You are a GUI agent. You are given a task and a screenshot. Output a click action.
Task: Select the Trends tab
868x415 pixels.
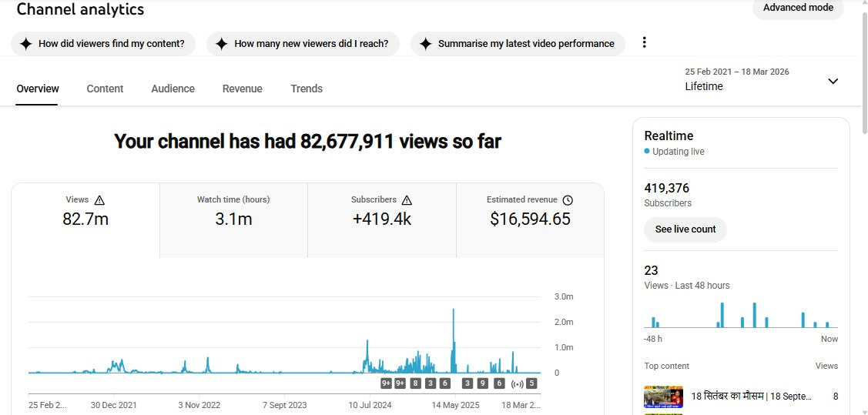point(307,89)
